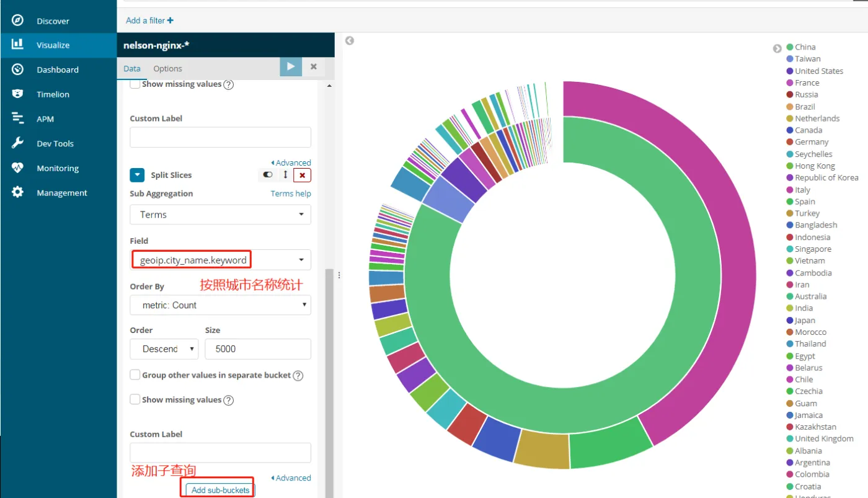
Task: Collapse the editor sidebar arrow
Action: coord(350,40)
